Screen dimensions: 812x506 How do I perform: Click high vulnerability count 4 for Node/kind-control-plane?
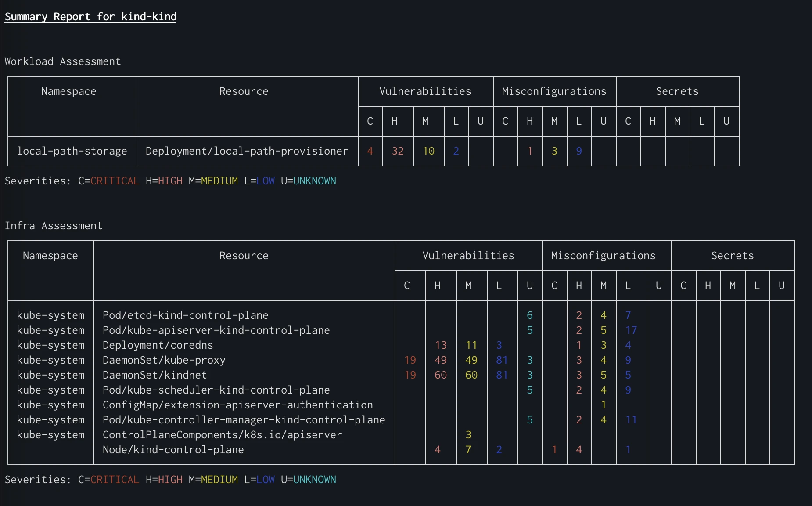coord(438,450)
